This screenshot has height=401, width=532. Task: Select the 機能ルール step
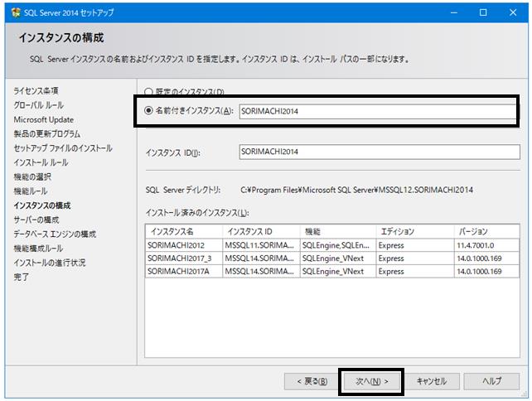(x=31, y=191)
